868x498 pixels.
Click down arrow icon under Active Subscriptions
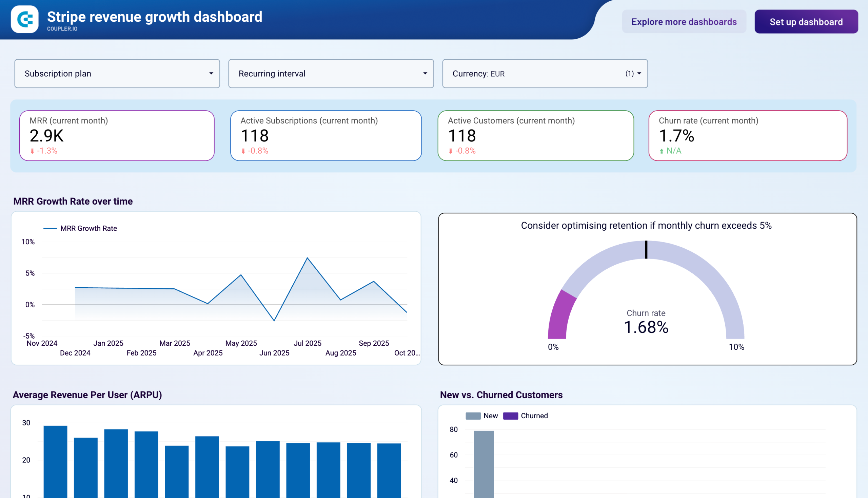click(243, 151)
